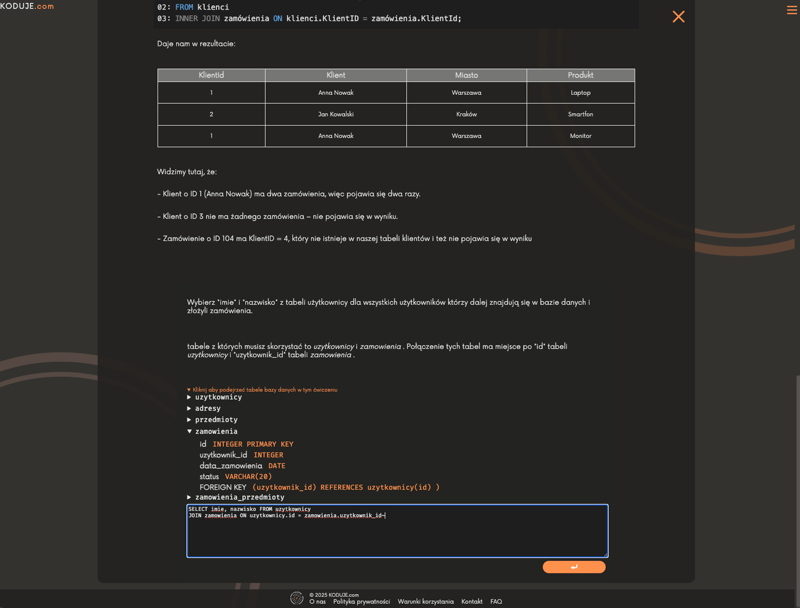Expand the uzytkownicy table
800x608 pixels.
pos(217,397)
